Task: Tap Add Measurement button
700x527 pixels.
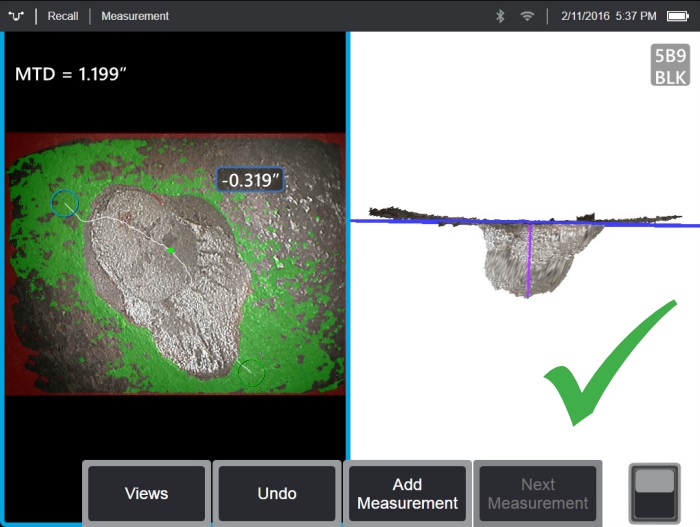Action: pyautogui.click(x=407, y=493)
